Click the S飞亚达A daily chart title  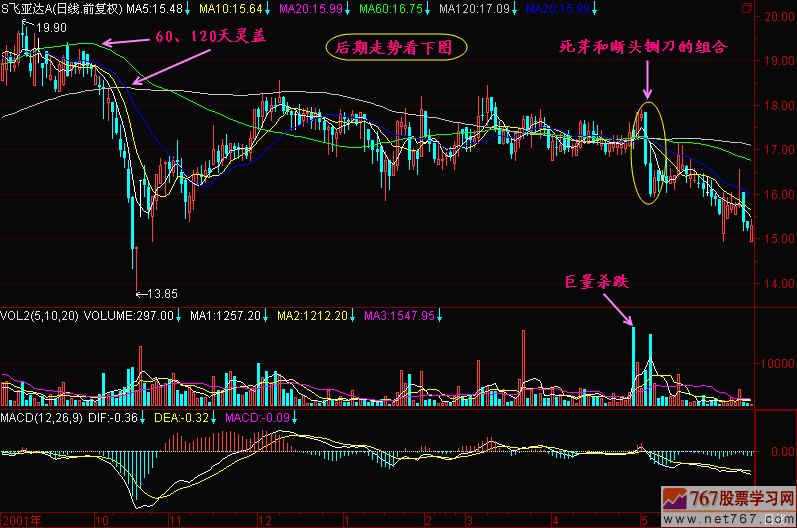click(62, 9)
